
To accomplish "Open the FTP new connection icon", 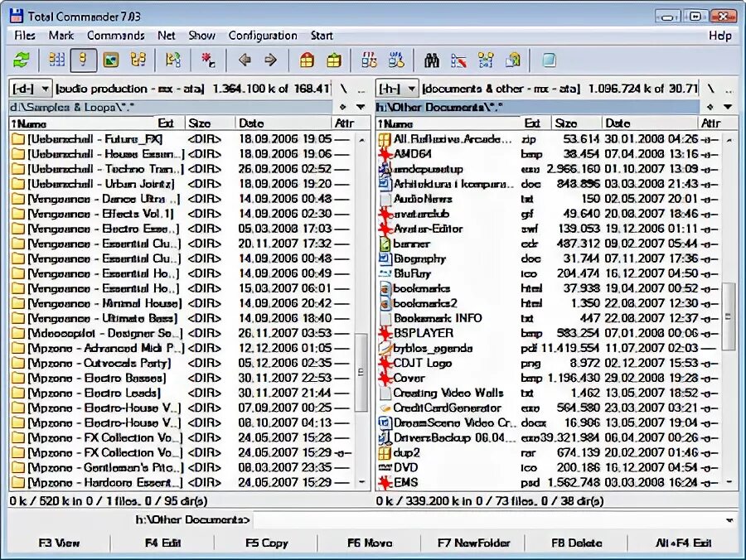I will click(396, 60).
